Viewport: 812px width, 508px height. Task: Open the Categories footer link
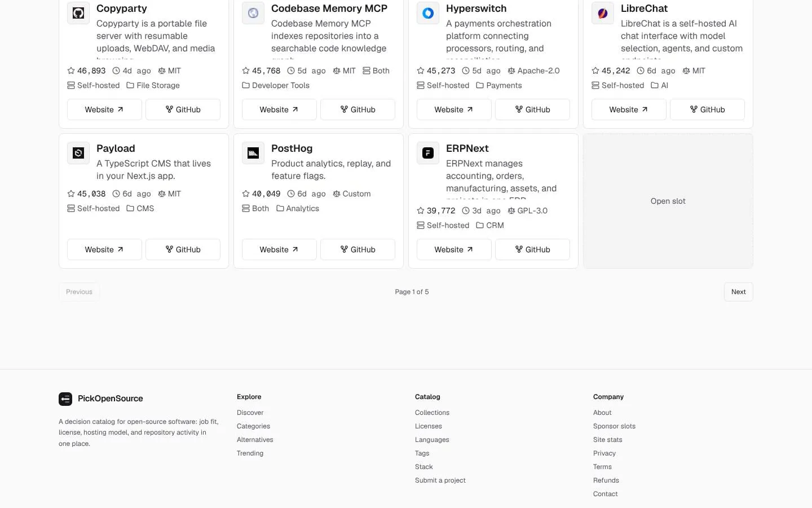coord(253,426)
